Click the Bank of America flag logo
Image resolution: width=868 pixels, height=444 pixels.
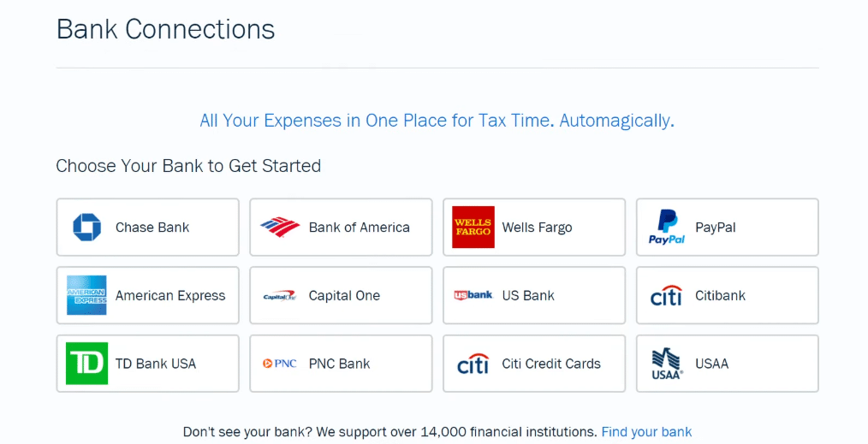pos(280,228)
